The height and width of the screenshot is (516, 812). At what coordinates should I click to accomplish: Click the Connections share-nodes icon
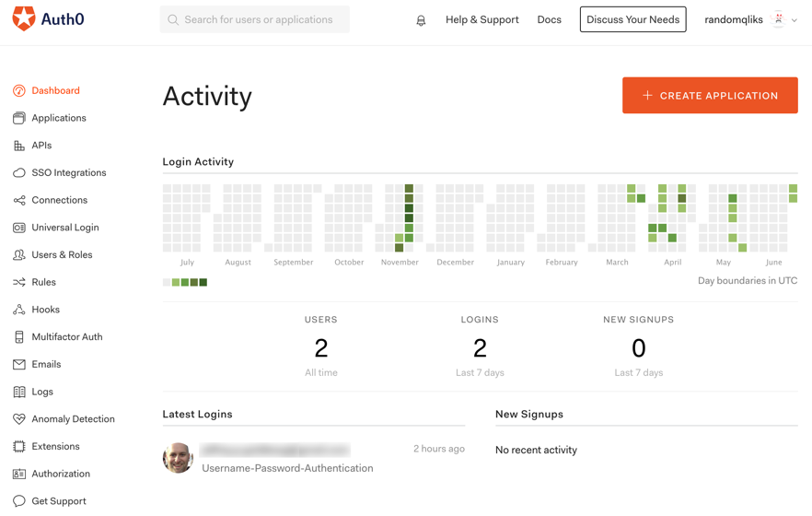tap(19, 200)
